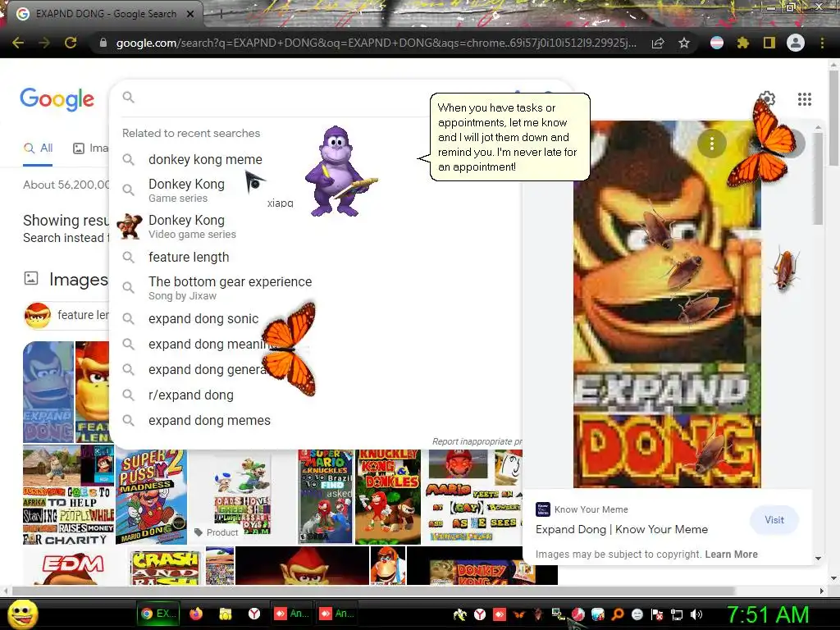Screen dimensions: 840x630
Task: Open File Explorer folder in taskbar
Action: point(225,614)
